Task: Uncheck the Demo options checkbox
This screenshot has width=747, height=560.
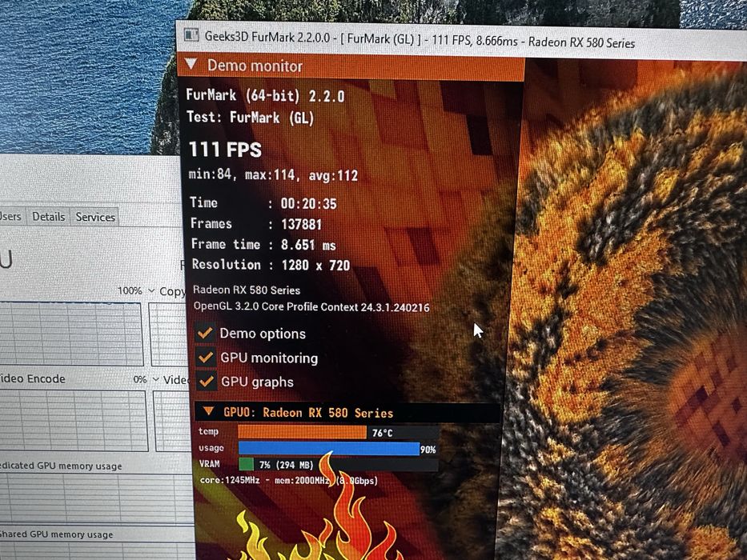Action: coord(205,332)
